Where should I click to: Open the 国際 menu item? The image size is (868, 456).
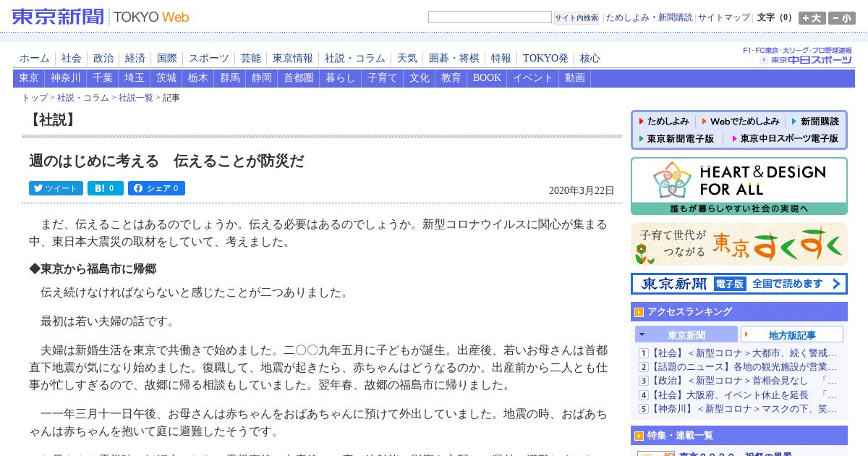tap(167, 59)
